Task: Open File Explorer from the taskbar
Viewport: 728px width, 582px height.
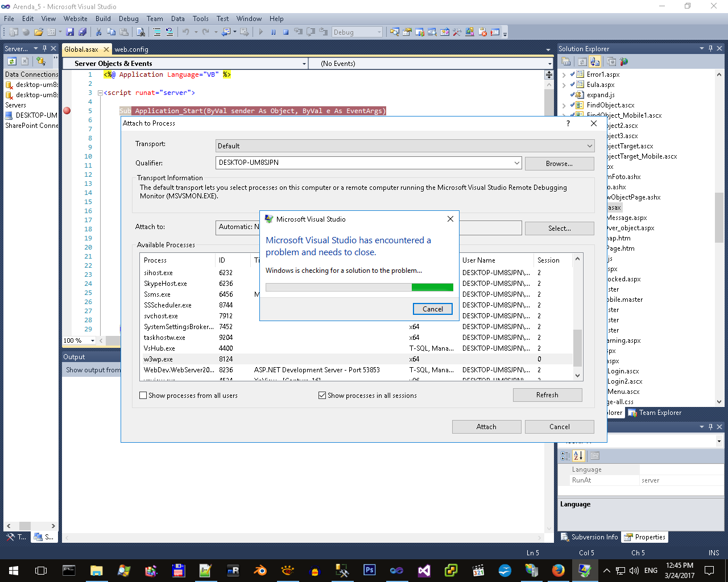Action: (96, 570)
